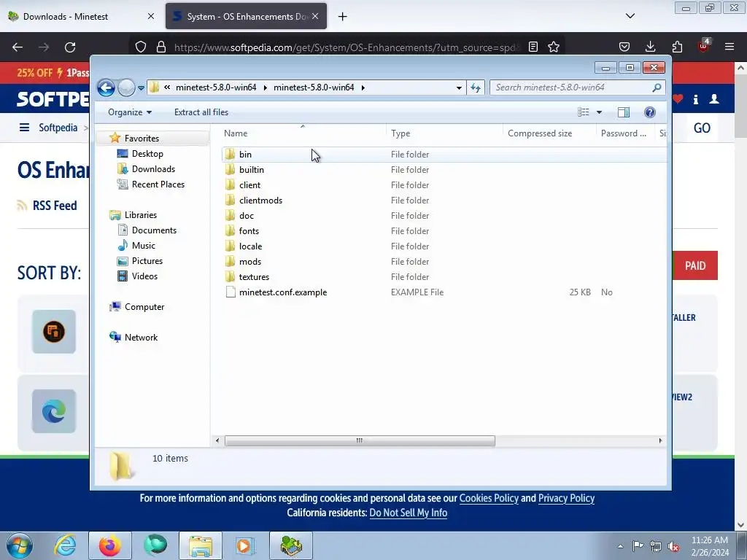Viewport: 747px width, 560px height.
Task: Click Firefox reload page button
Action: (70, 47)
